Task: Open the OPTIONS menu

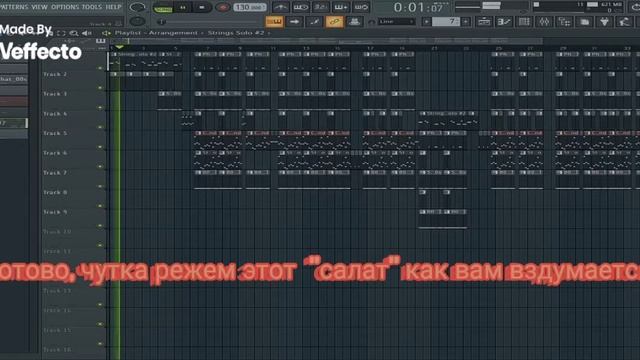Action: (65, 7)
